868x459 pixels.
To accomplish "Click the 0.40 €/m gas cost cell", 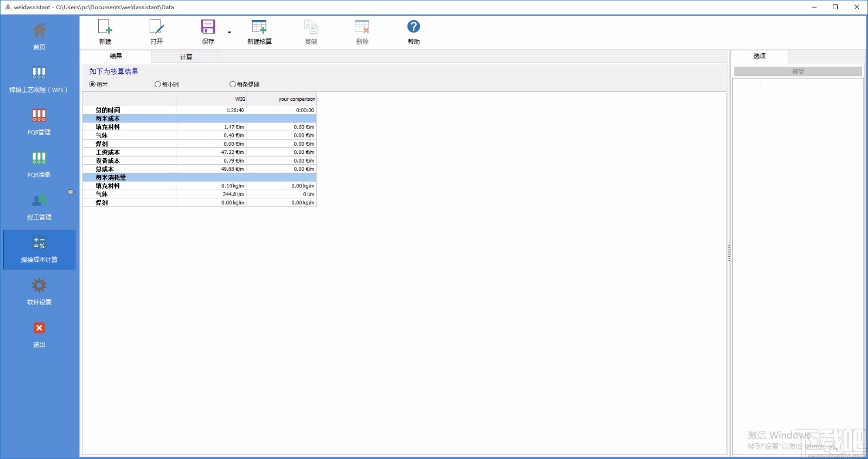I will pos(211,135).
